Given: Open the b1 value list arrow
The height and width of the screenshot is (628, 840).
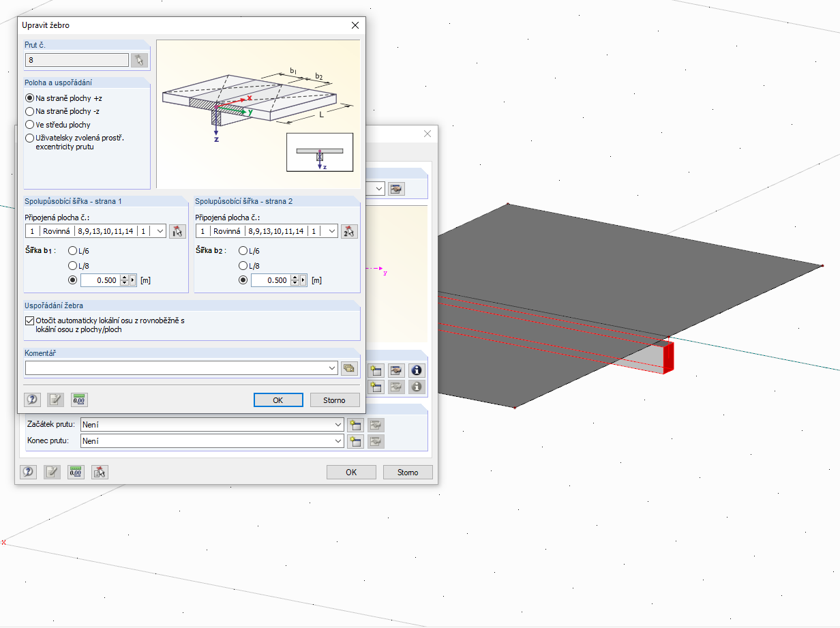Looking at the screenshot, I should (x=132, y=280).
